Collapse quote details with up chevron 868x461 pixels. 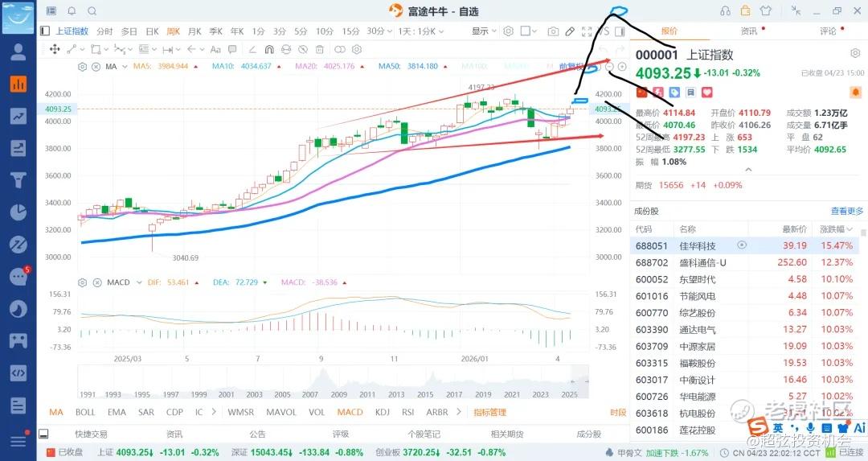pos(748,170)
